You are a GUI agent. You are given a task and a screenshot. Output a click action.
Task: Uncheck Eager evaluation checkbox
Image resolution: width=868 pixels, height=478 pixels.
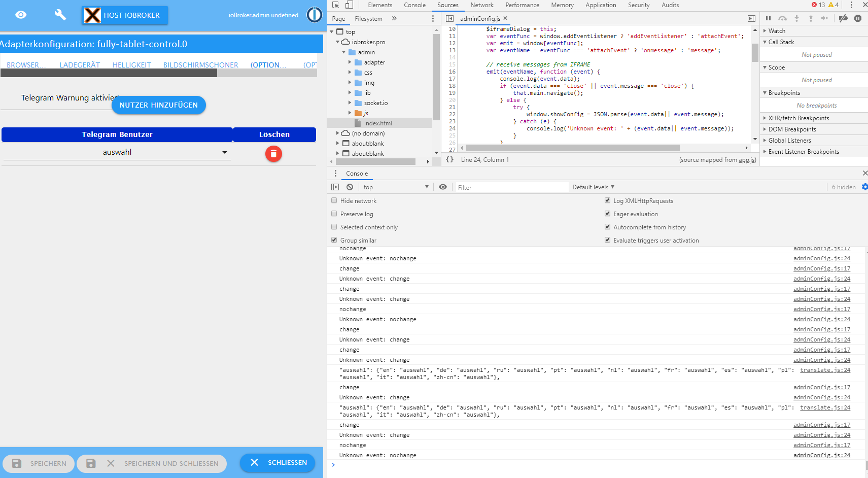(607, 214)
